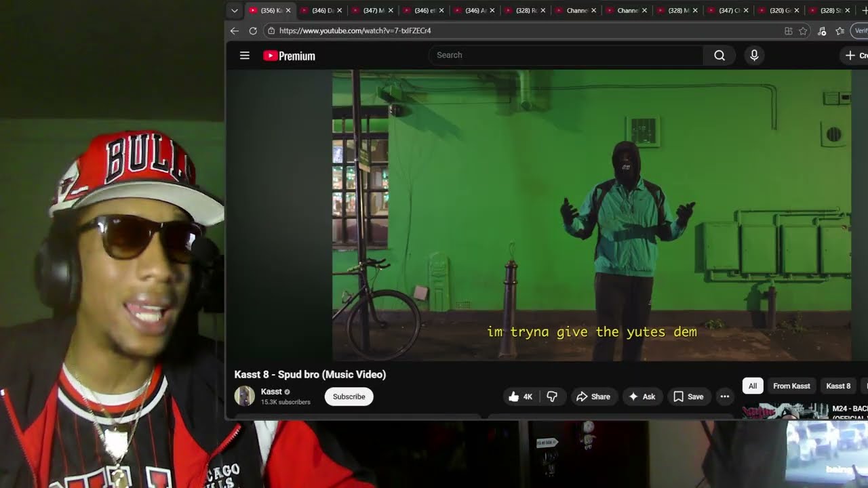Open browser favorites list icon
Image resolution: width=868 pixels, height=488 pixels.
pos(840,30)
